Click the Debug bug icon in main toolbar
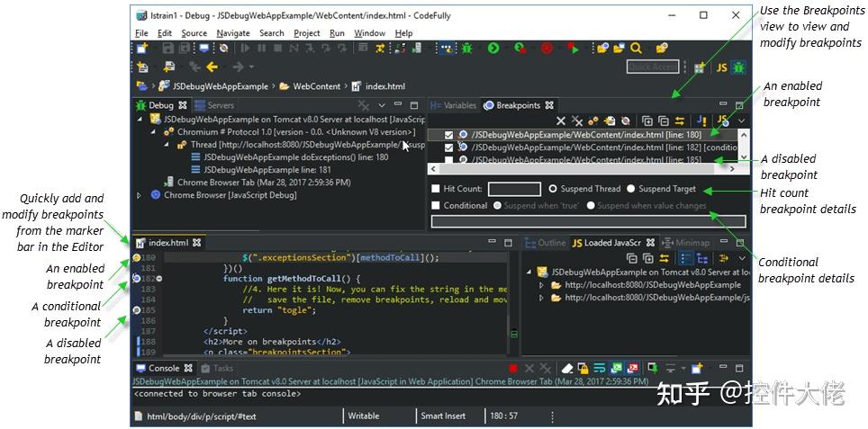 [x=466, y=49]
